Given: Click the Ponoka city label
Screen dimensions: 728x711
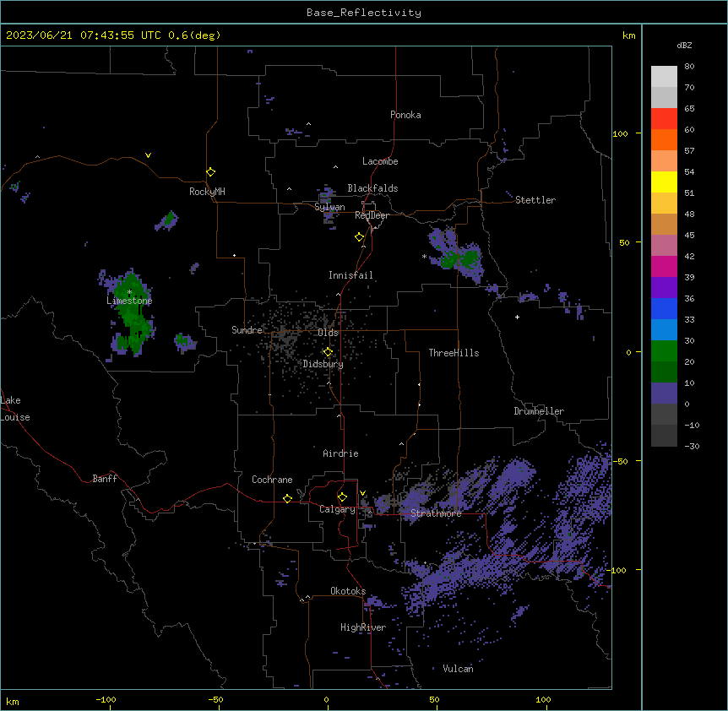Looking at the screenshot, I should click(405, 115).
